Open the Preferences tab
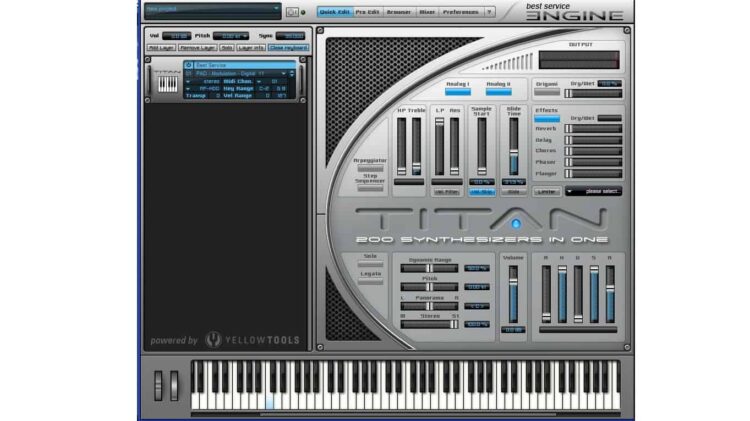This screenshot has height=421, width=750. (x=461, y=12)
